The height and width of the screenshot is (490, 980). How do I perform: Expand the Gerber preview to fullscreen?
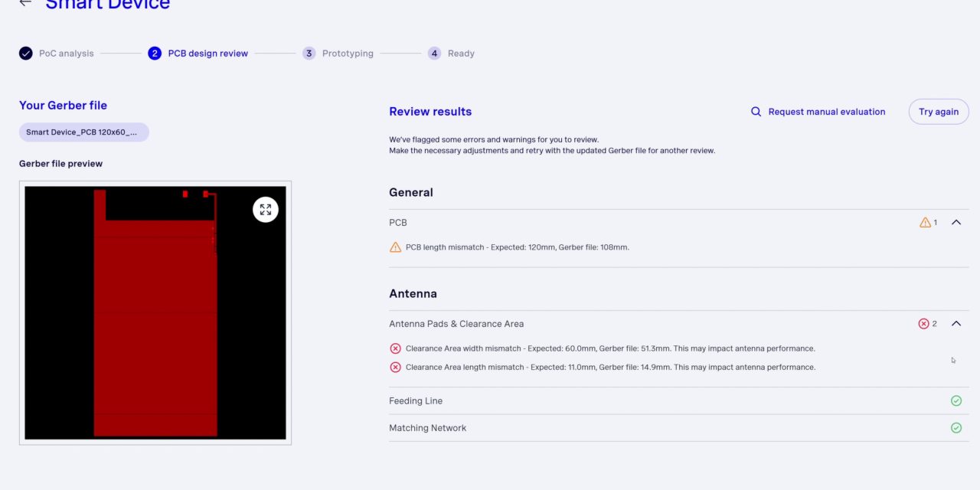266,209
